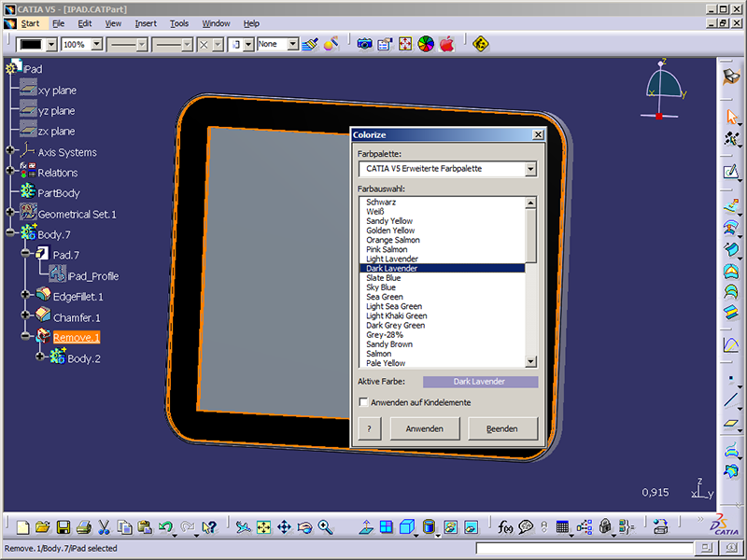Screen dimensions: 747x560
Task: Open the Tools menu
Action: 179,23
